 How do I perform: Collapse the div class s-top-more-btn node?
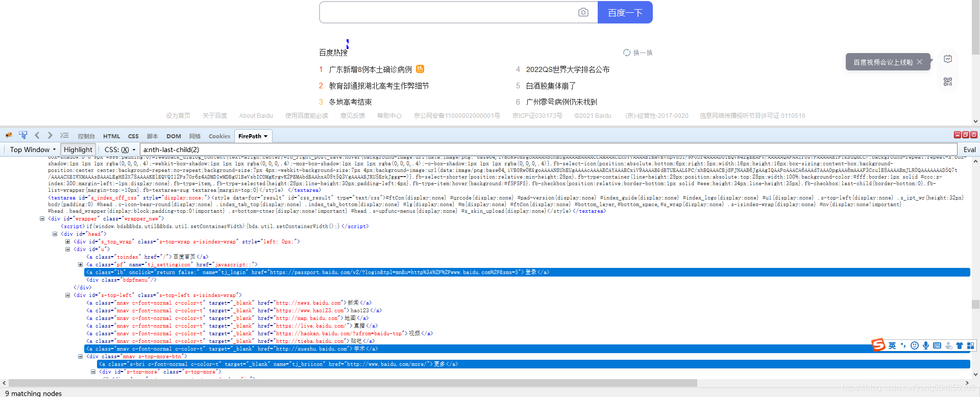tap(80, 356)
